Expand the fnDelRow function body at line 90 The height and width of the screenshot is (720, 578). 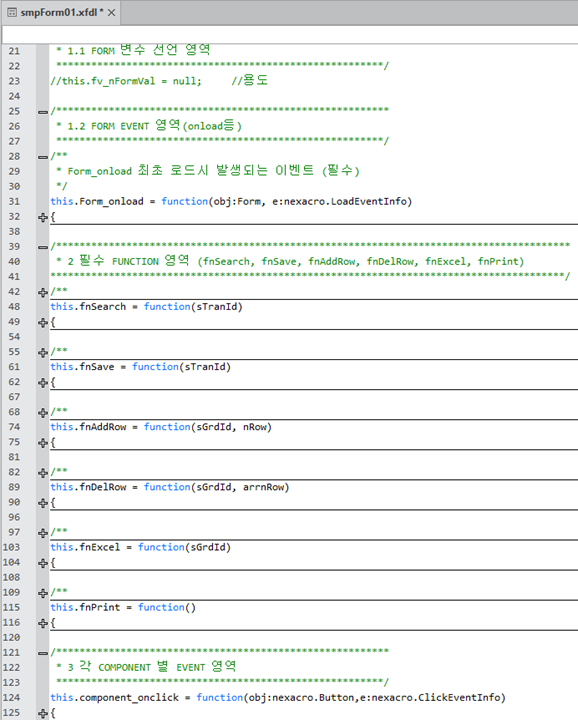pos(43,503)
